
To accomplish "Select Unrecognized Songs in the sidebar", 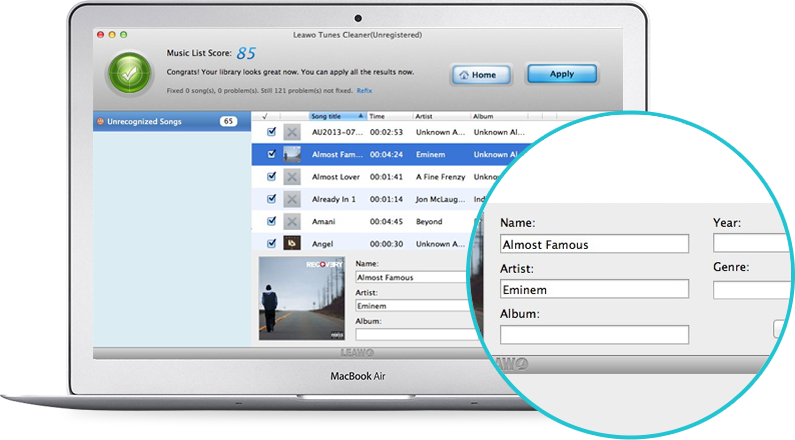I will click(x=172, y=122).
